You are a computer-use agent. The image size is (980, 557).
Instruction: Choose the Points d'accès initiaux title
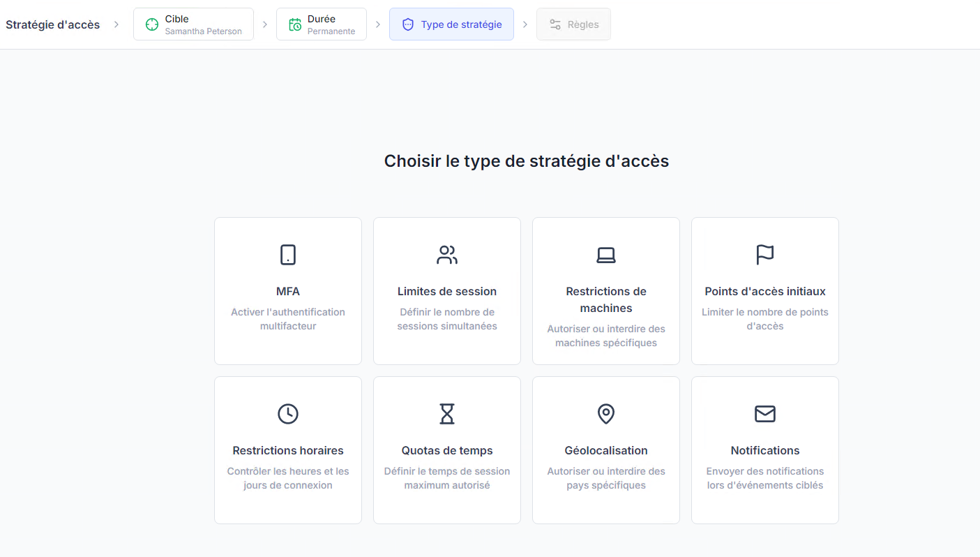coord(765,291)
